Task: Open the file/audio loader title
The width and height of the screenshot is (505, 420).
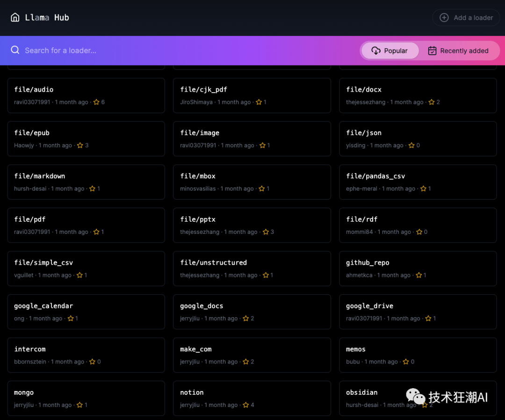Action: coord(34,89)
